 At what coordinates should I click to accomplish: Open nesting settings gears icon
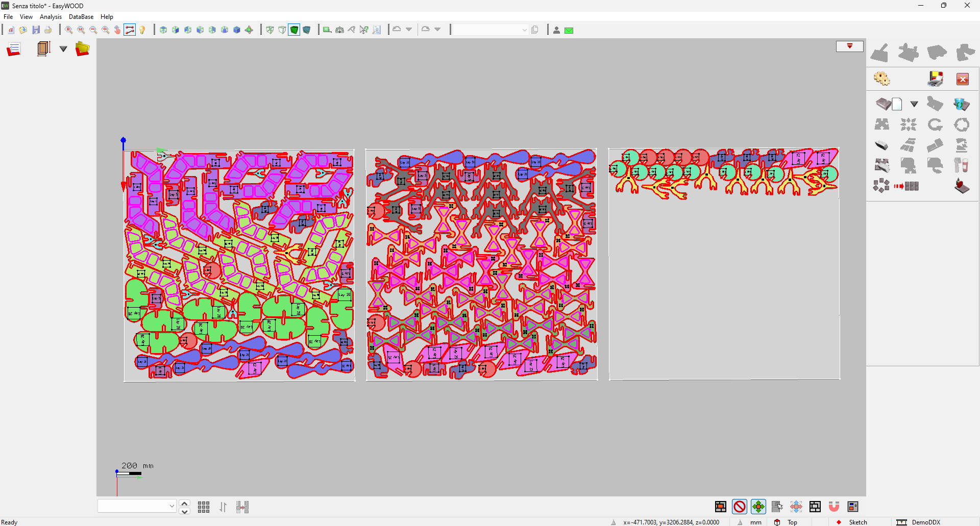pos(882,79)
